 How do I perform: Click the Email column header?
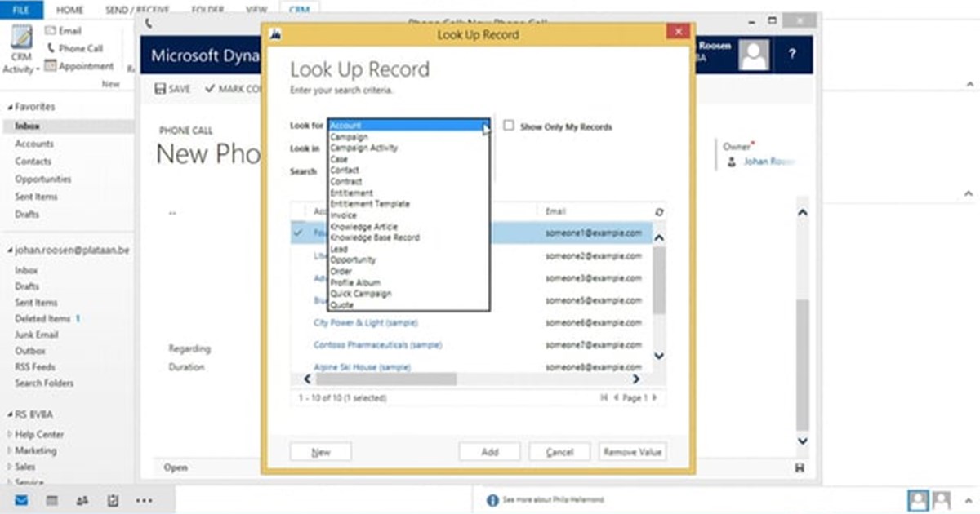tap(556, 211)
